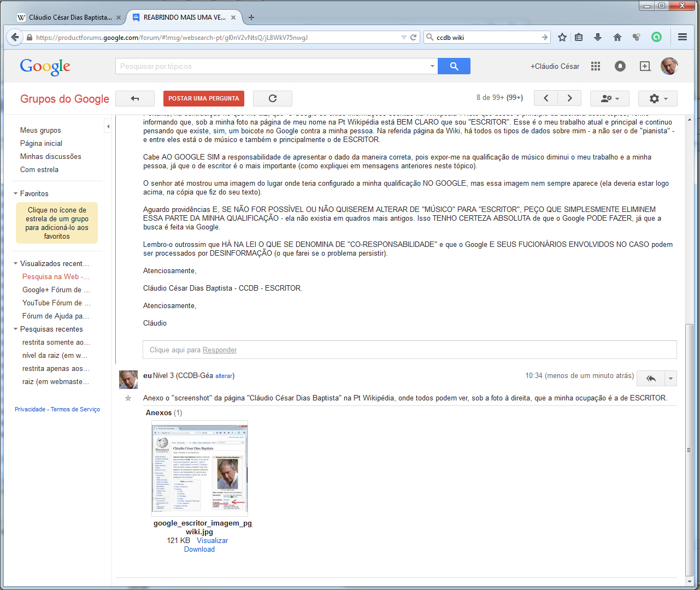The width and height of the screenshot is (700, 590).
Task: Click the blue search magnifier button
Action: pos(454,66)
